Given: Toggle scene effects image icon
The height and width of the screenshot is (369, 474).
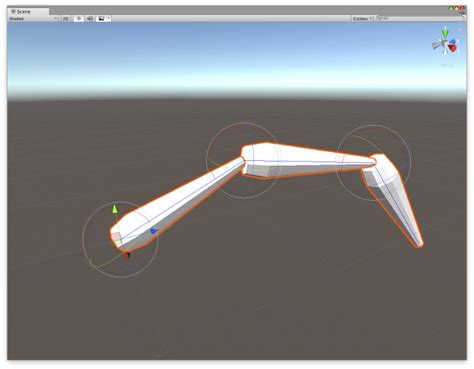Looking at the screenshot, I should [101, 19].
